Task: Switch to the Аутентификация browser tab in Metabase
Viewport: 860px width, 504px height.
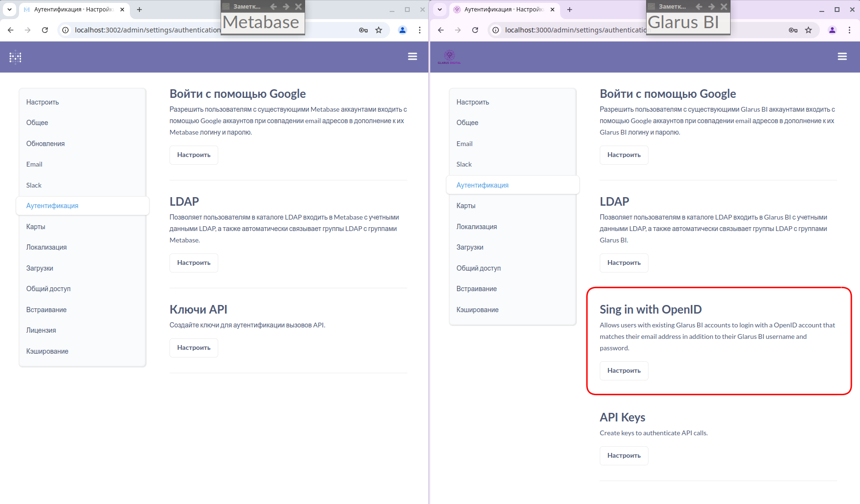Action: (x=71, y=10)
